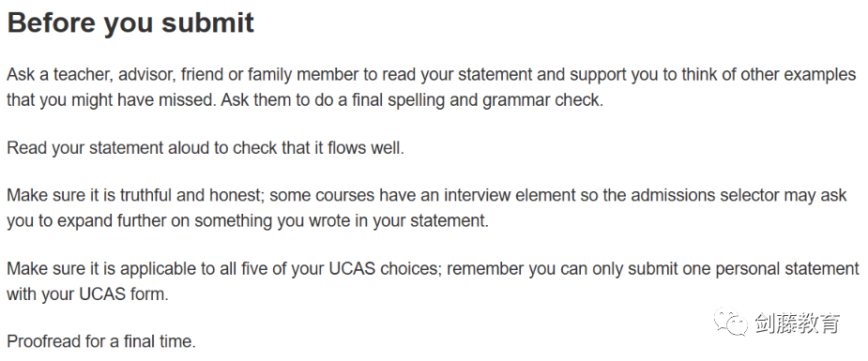Click the 'Proofread for a final time' line

101,341
